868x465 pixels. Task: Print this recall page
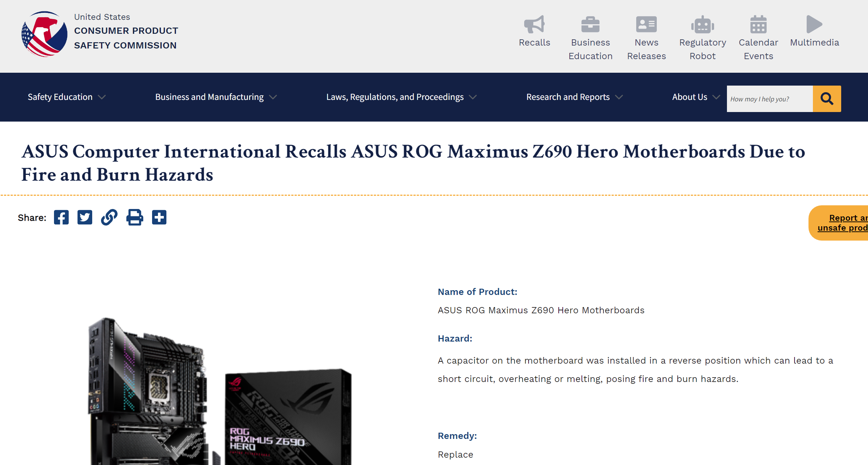(x=134, y=217)
